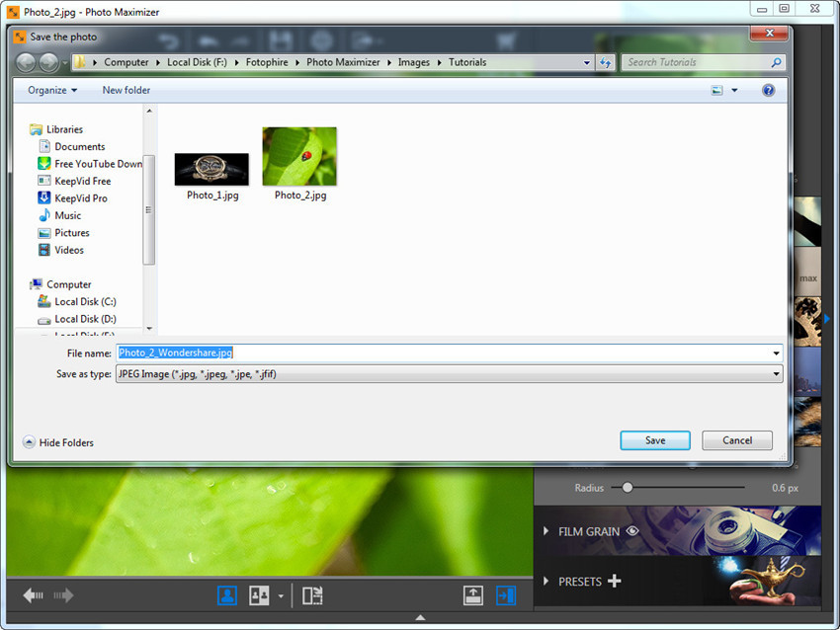The height and width of the screenshot is (630, 840).
Task: Click the split view comparison icon
Action: pos(312,595)
